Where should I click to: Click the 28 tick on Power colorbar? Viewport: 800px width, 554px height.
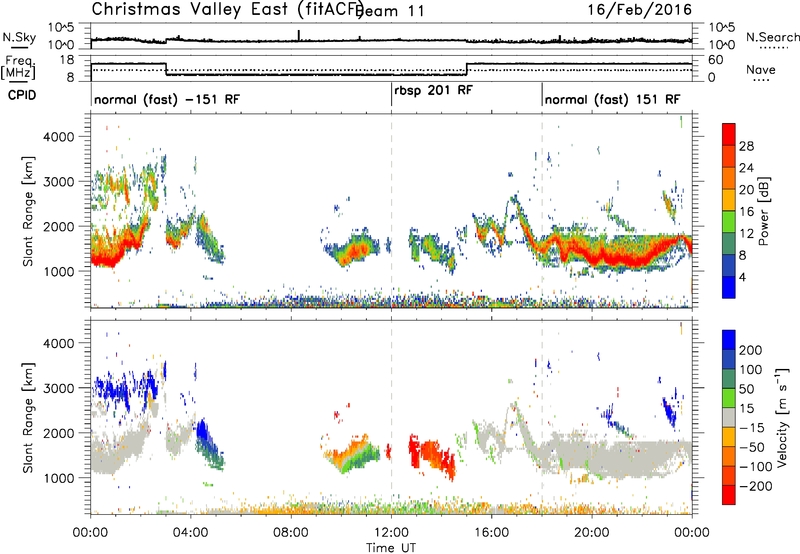[746, 146]
